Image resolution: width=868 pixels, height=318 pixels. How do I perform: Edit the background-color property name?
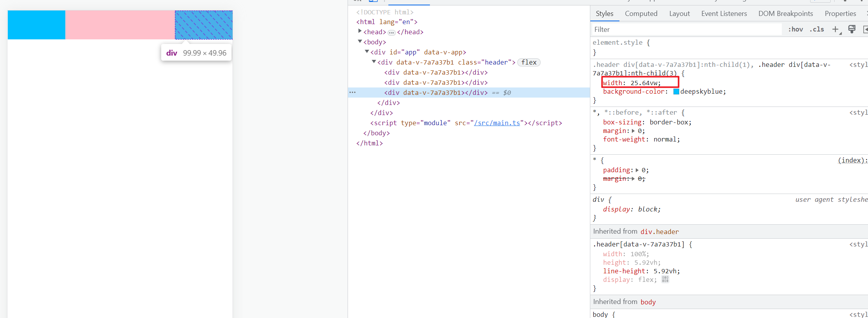point(633,92)
